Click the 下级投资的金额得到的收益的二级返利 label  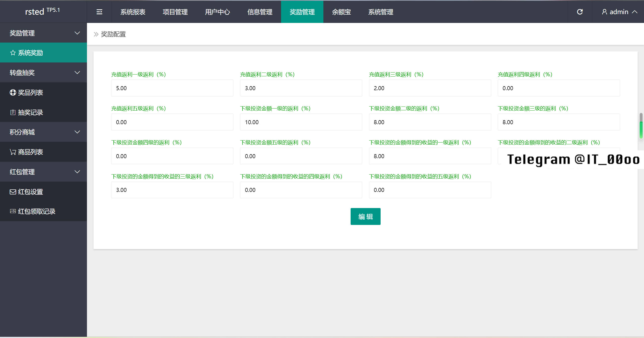[549, 143]
